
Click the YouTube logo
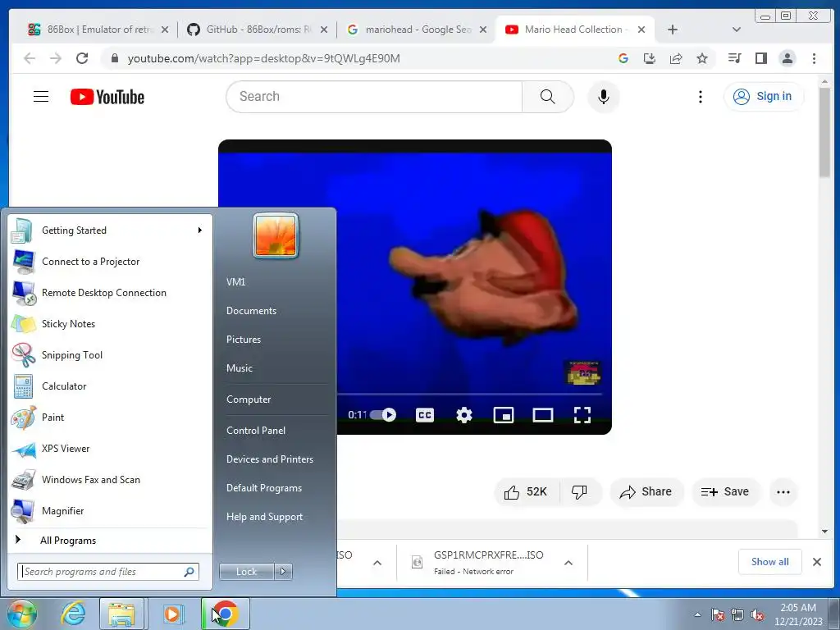pyautogui.click(x=107, y=97)
